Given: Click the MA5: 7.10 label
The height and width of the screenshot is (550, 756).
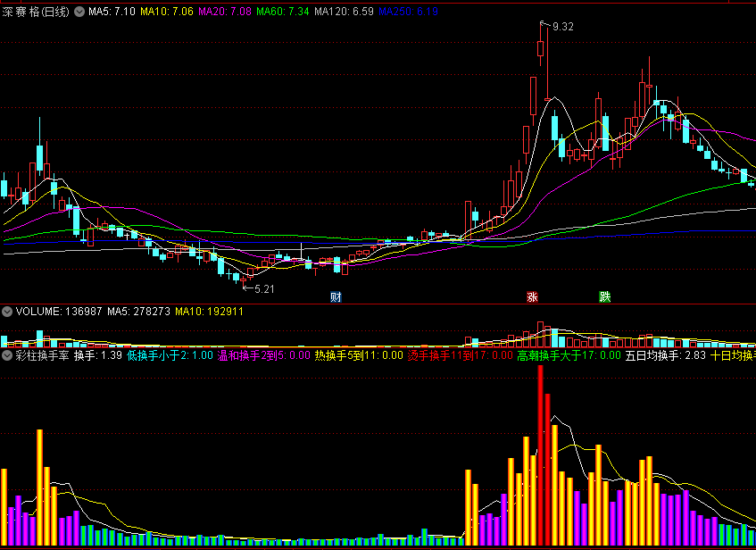Looking at the screenshot, I should [112, 12].
